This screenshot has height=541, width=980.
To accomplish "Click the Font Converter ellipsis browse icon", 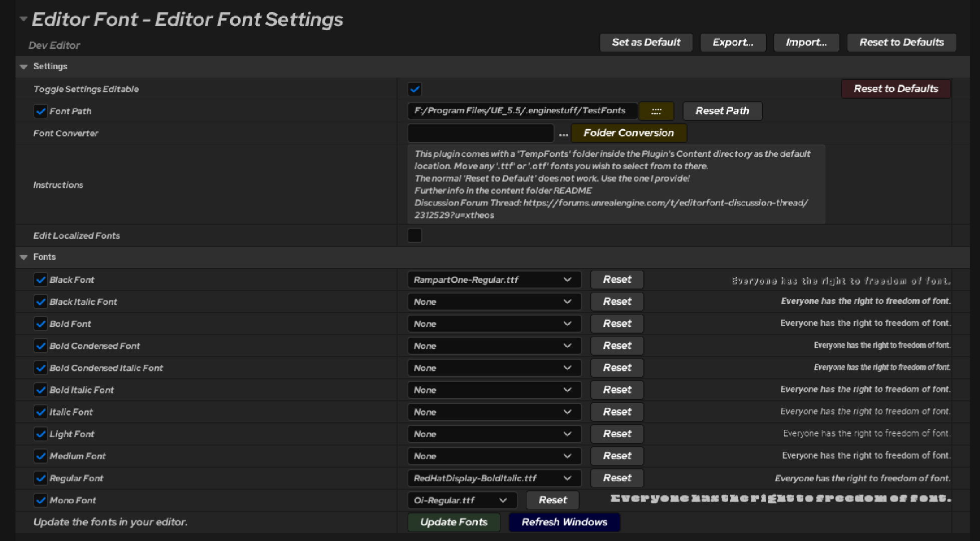I will pos(563,134).
